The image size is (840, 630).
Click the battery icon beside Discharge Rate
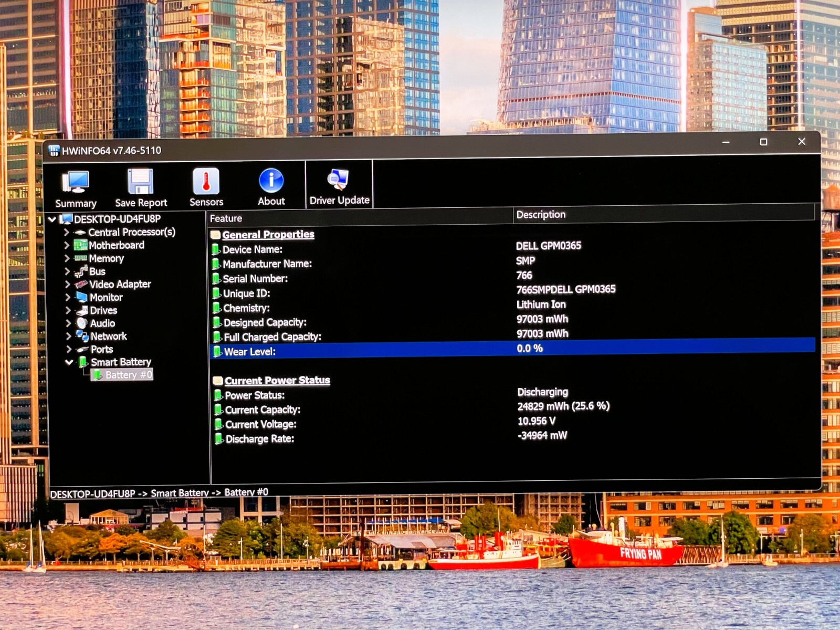point(219,439)
